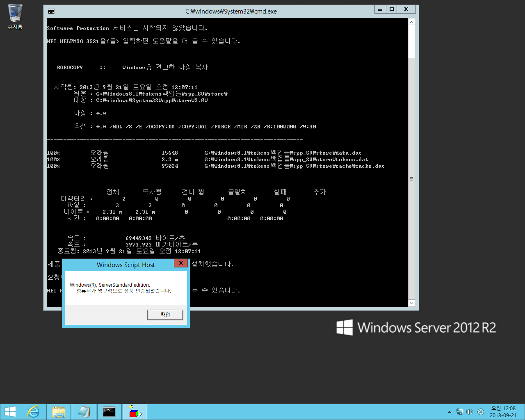The width and height of the screenshot is (525, 420).
Task: Launch Internet Explorer from the taskbar
Action: 34,412
